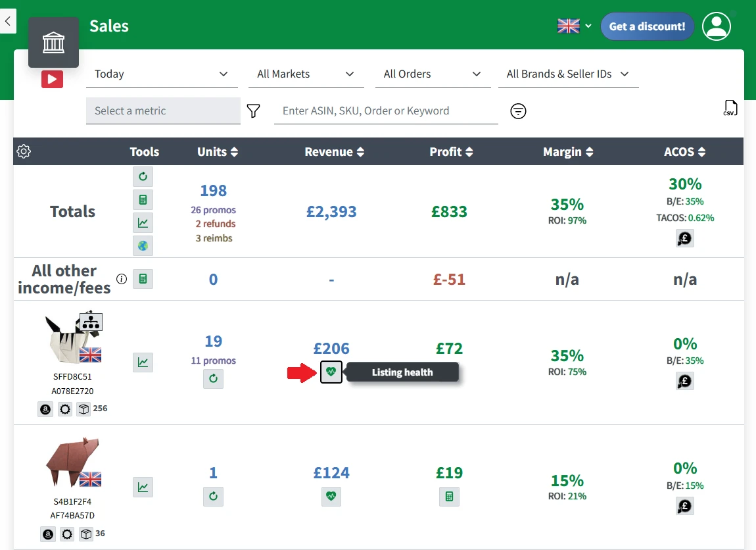Click refresh icon under 11 promos

pos(213,379)
